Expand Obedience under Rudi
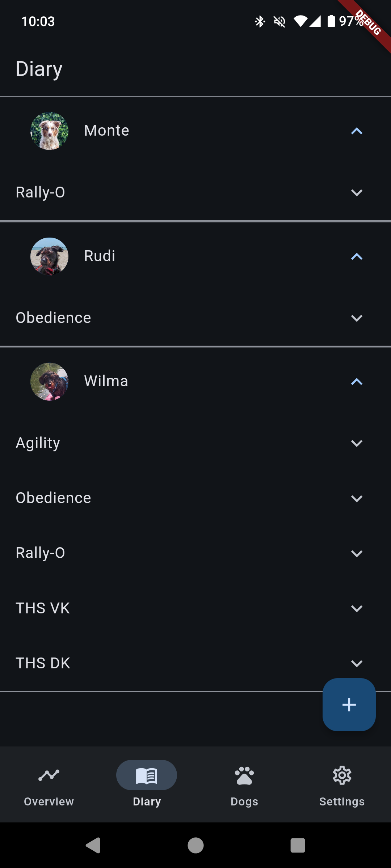391x868 pixels. pyautogui.click(x=357, y=318)
